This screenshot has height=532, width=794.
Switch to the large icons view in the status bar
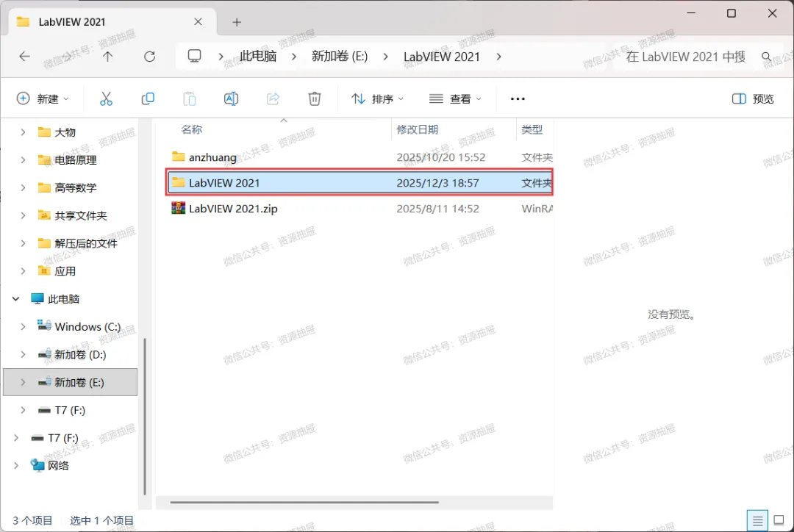(x=779, y=520)
